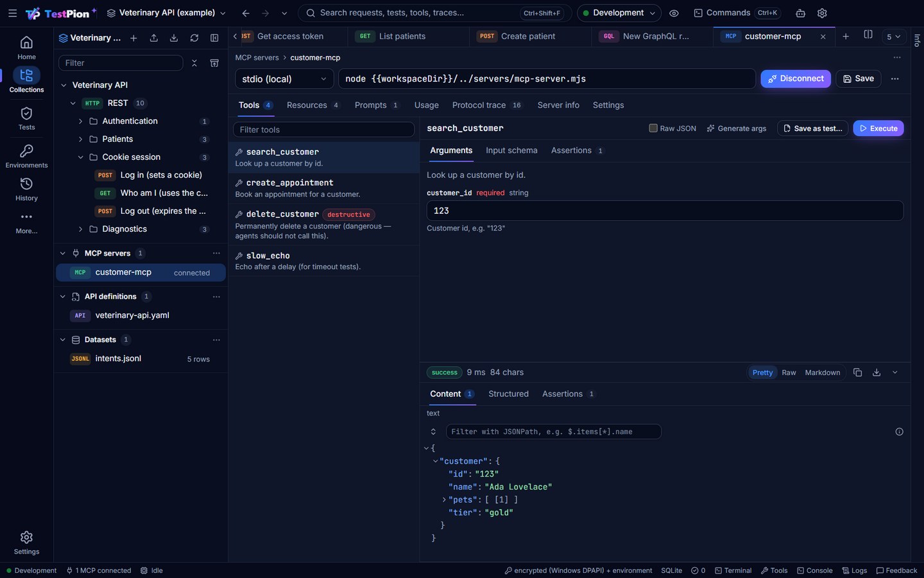The width and height of the screenshot is (924, 578).
Task: Open the Home view in the sidebar
Action: tap(26, 48)
